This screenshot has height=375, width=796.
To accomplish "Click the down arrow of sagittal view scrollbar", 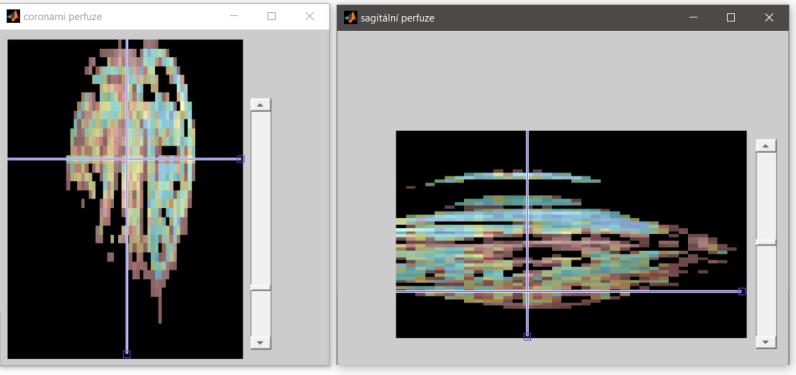I will [766, 342].
